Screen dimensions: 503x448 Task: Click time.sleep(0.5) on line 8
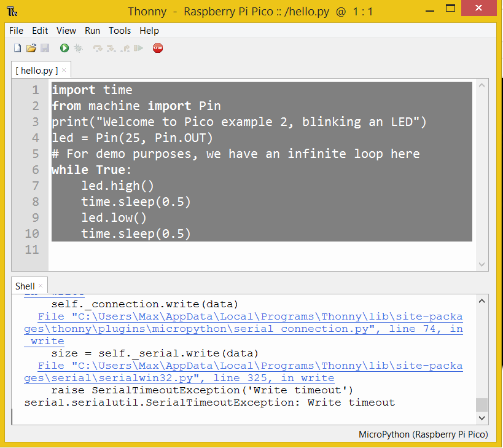(x=136, y=202)
